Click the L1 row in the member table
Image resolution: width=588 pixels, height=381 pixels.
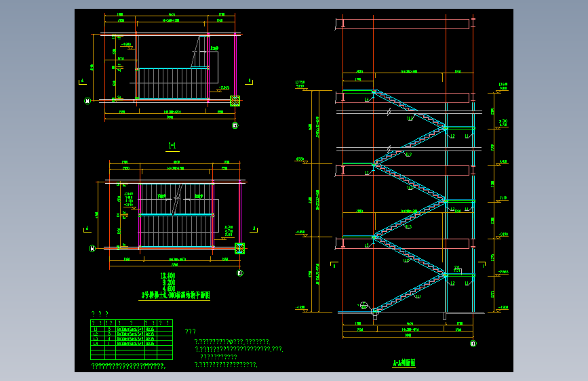pos(132,329)
